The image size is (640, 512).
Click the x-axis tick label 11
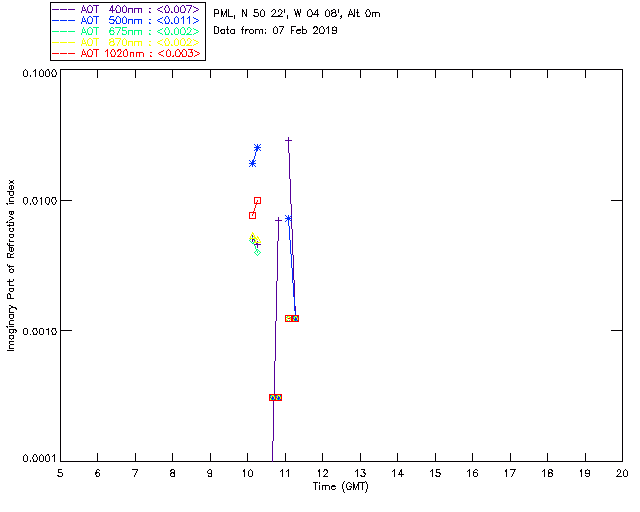(285, 473)
